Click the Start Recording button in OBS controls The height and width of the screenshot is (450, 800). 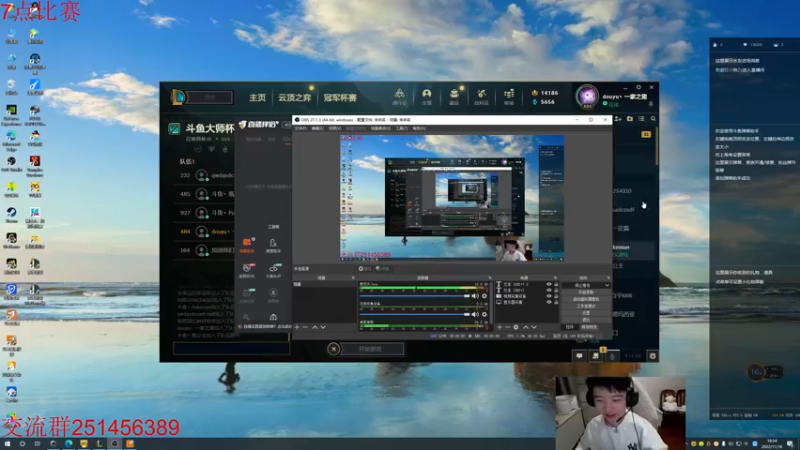pos(586,292)
